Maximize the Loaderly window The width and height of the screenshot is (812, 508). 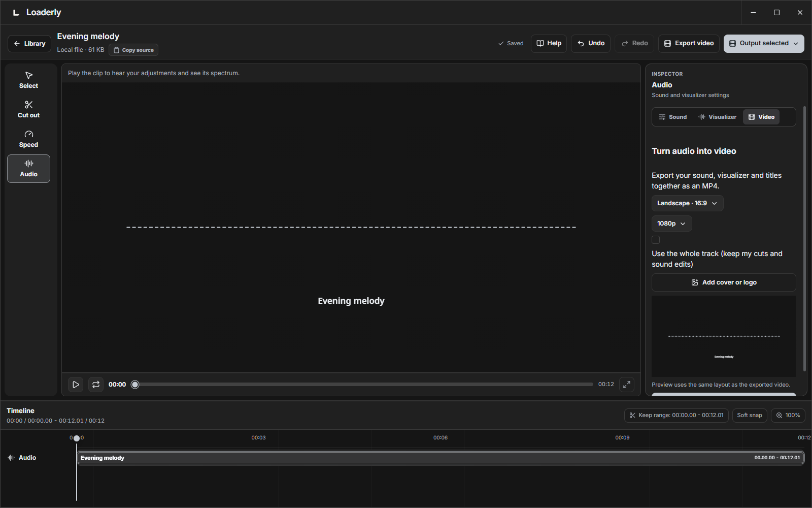coord(776,12)
